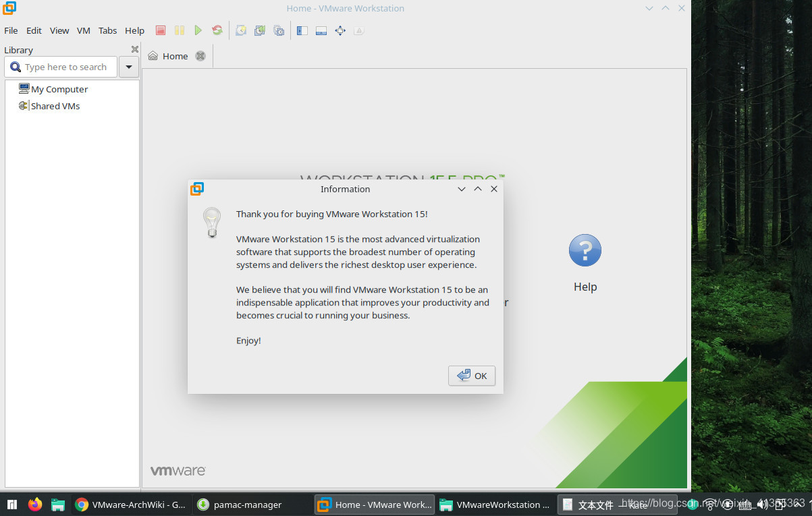This screenshot has width=812, height=516.
Task: Click the greyed Unity toolbar icon
Action: click(x=359, y=30)
